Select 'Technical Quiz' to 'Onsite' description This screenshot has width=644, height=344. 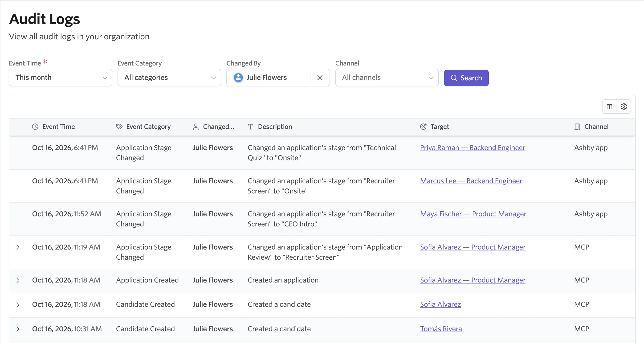click(322, 153)
